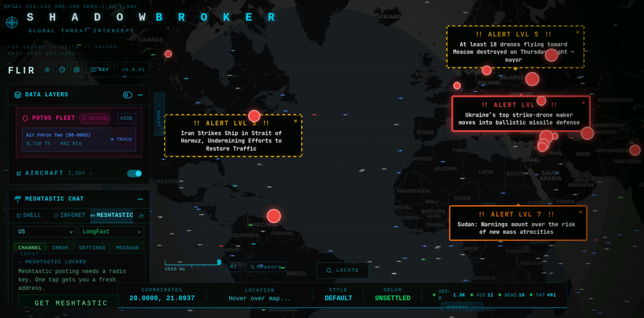Close the Sudan level 7 alert
This screenshot has height=318, width=644.
point(581,212)
